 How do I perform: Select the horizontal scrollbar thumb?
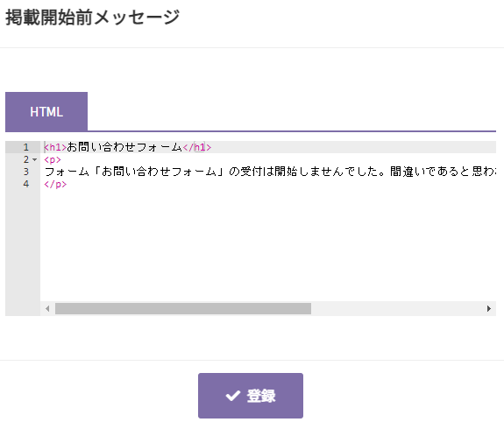(183, 309)
